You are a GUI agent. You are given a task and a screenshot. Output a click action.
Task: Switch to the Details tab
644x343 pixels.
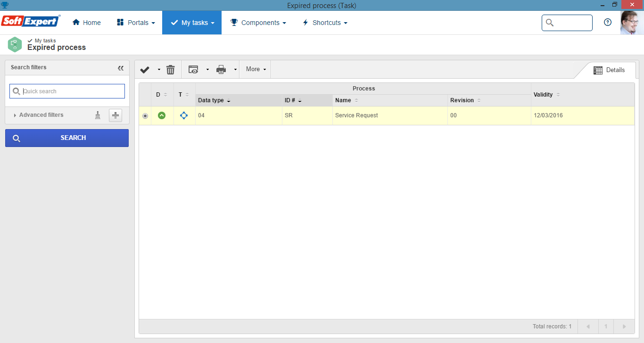609,70
